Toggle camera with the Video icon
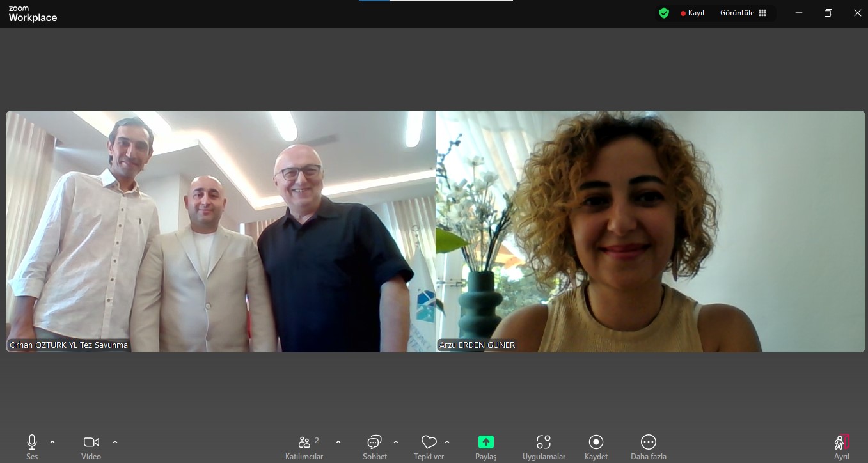868x463 pixels. pos(91,442)
